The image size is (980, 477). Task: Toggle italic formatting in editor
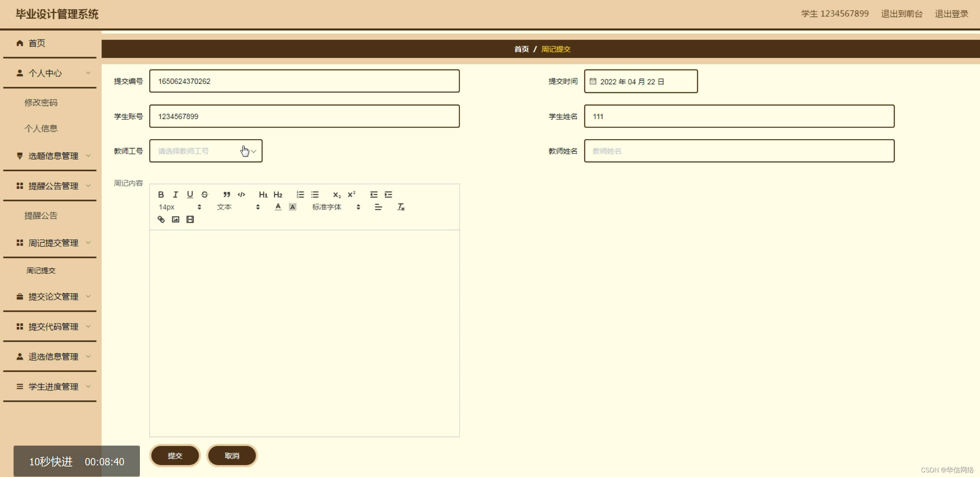click(x=175, y=195)
